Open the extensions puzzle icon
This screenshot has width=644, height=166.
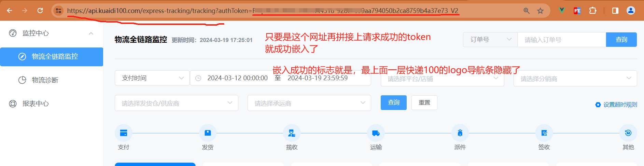(x=593, y=11)
